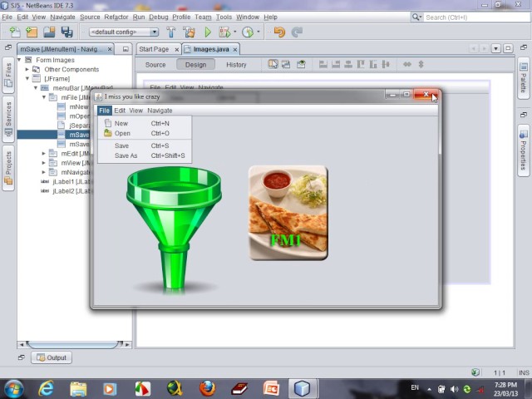Image resolution: width=532 pixels, height=399 pixels.
Task: Open the default config combo box
Action: click(124, 32)
